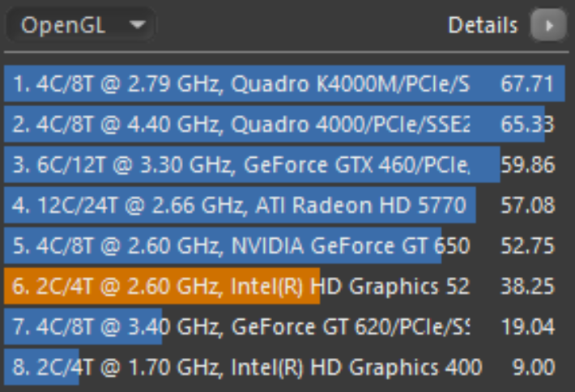Click the 57.08 score value
This screenshot has width=575, height=392.
tap(527, 205)
